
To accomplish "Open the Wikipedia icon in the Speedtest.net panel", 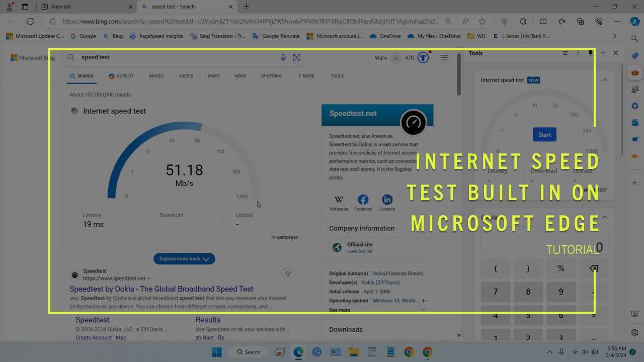I will click(339, 199).
